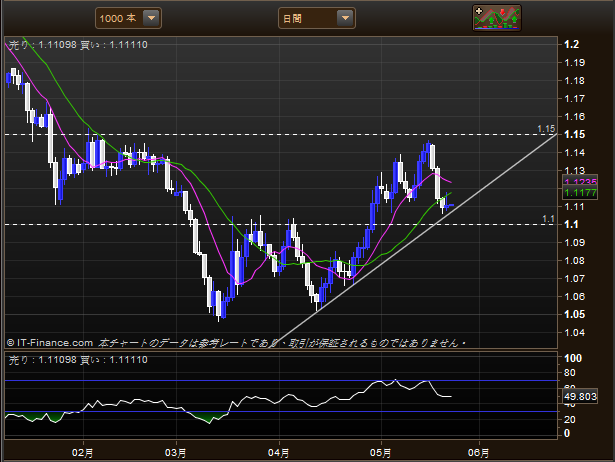This screenshot has width=615, height=462.
Task: Expand the 1000 本 bar count dropdown
Action: click(x=128, y=18)
